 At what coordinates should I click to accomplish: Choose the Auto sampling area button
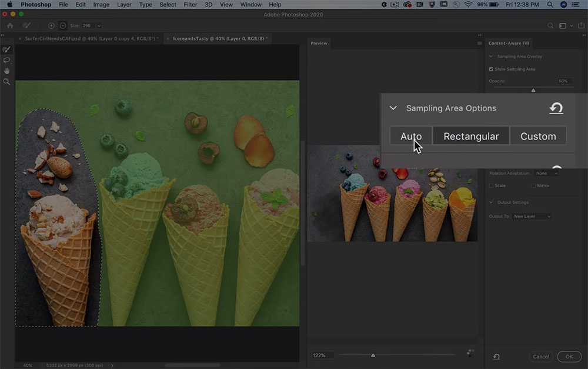411,136
